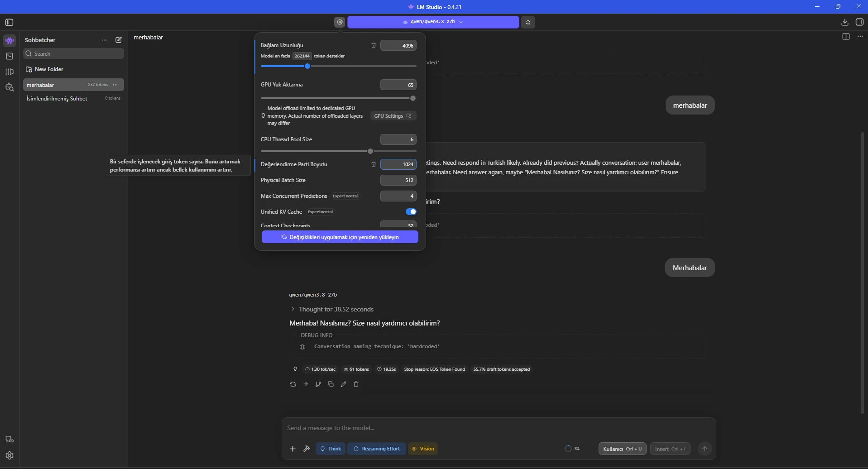Viewport: 868px width, 469px height.
Task: Turn off the Unified KV Cache switch
Action: (411, 212)
